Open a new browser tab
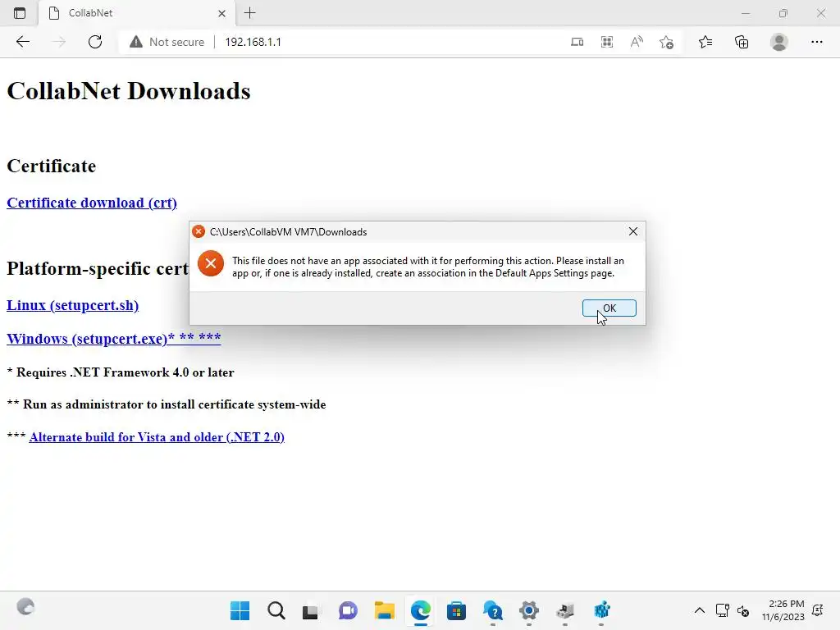The image size is (840, 630). (249, 13)
